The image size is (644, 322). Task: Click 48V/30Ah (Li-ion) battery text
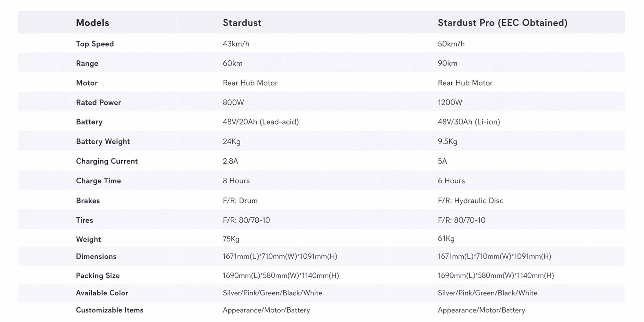pos(469,122)
